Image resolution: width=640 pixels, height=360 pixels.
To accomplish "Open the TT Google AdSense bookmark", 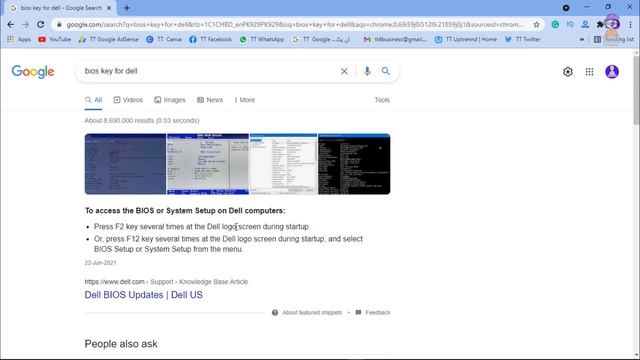I will click(109, 39).
